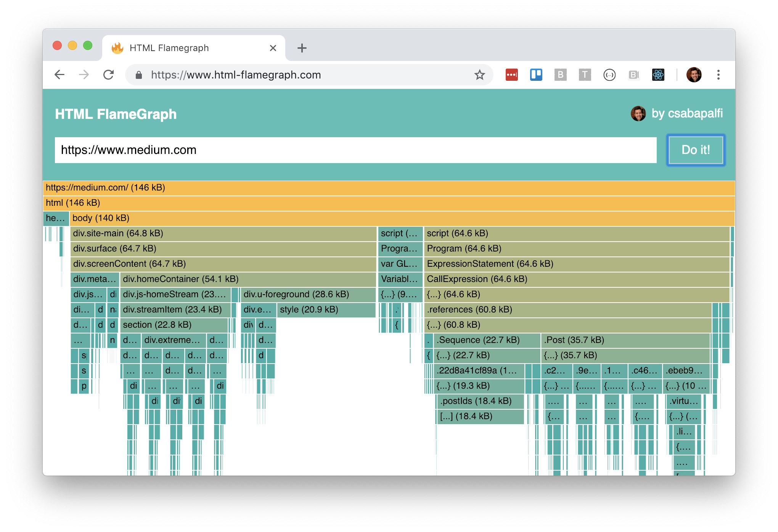Select the body (140 kB) bar
Viewport: 778px width, 532px height.
point(402,218)
